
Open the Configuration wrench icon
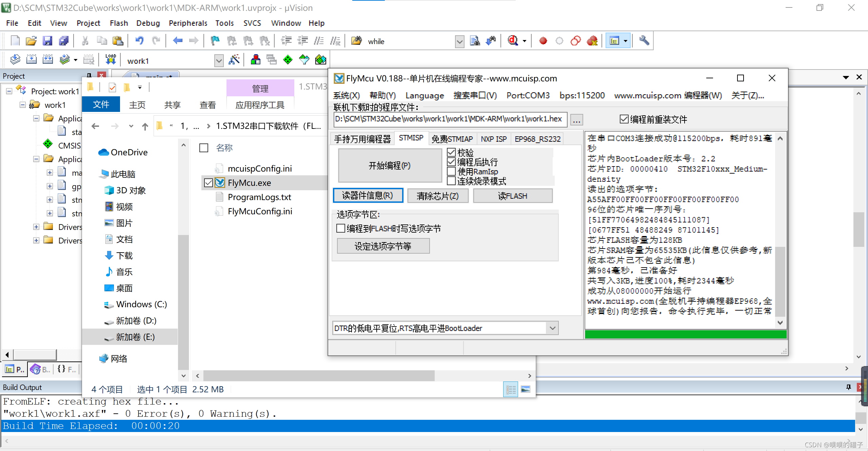pos(644,41)
